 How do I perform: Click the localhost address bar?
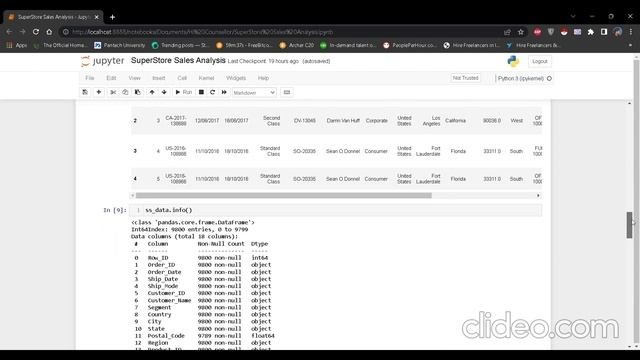(x=282, y=32)
